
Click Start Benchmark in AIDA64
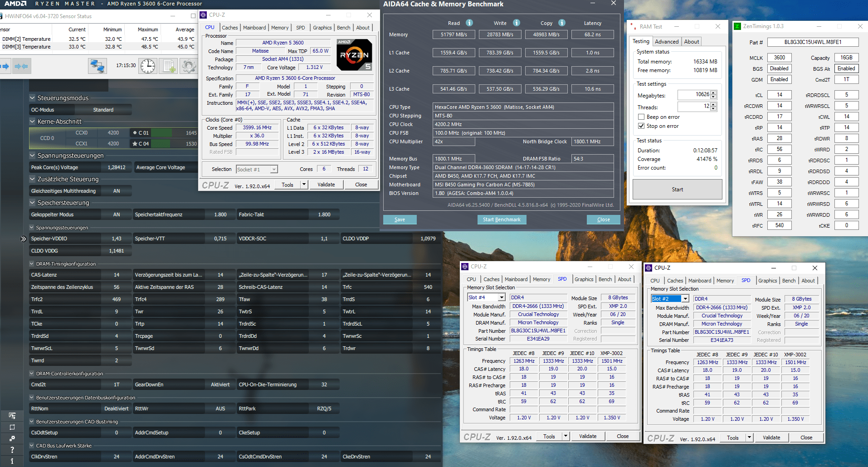[502, 219]
